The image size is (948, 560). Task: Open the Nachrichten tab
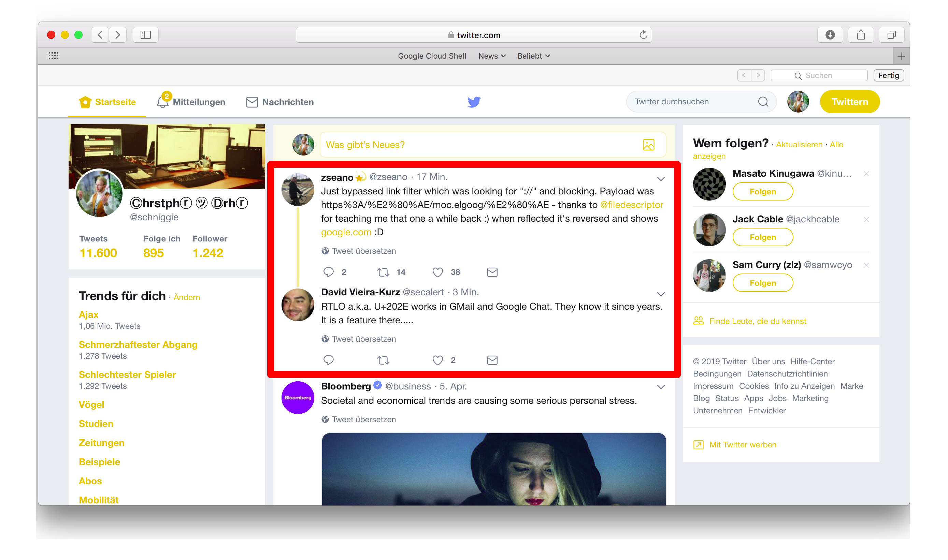pos(280,102)
